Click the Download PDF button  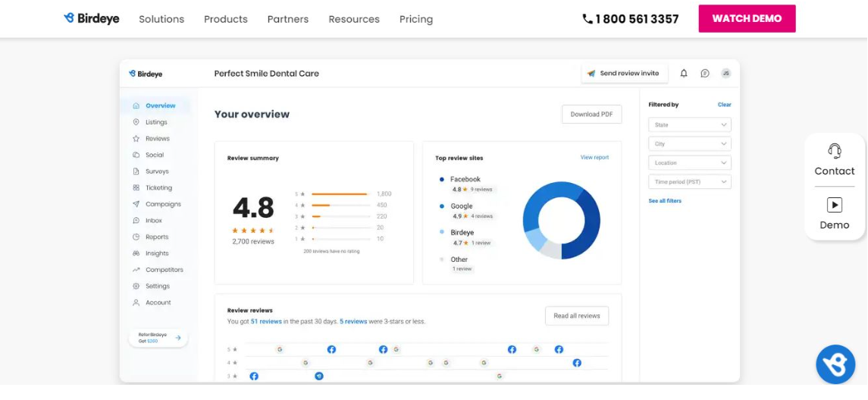[x=592, y=114]
